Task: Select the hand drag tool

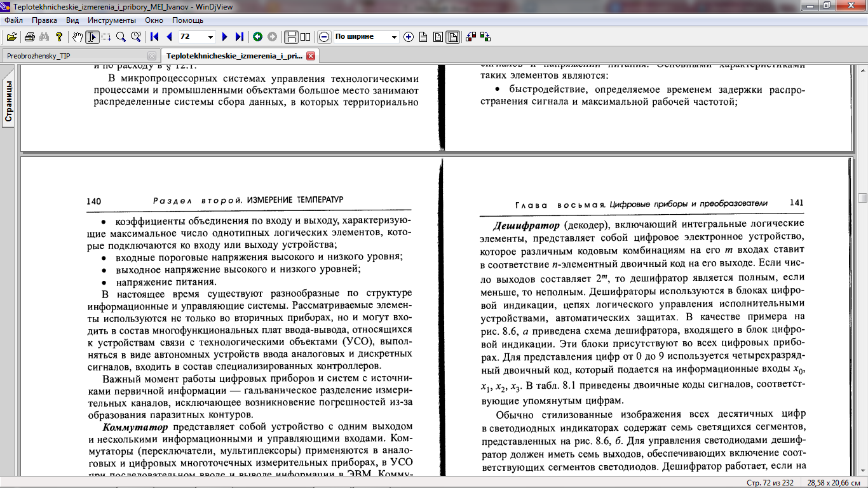Action: pyautogui.click(x=78, y=37)
